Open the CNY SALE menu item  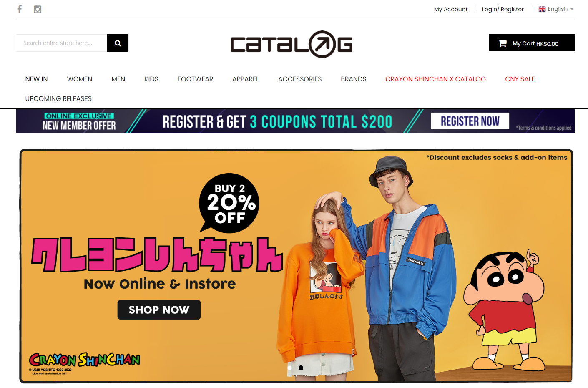tap(520, 79)
